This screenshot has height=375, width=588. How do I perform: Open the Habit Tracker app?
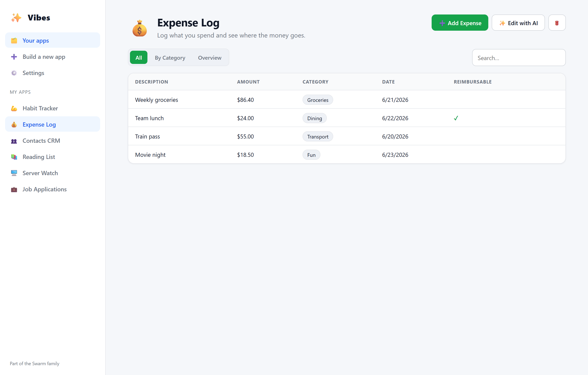pyautogui.click(x=52, y=108)
